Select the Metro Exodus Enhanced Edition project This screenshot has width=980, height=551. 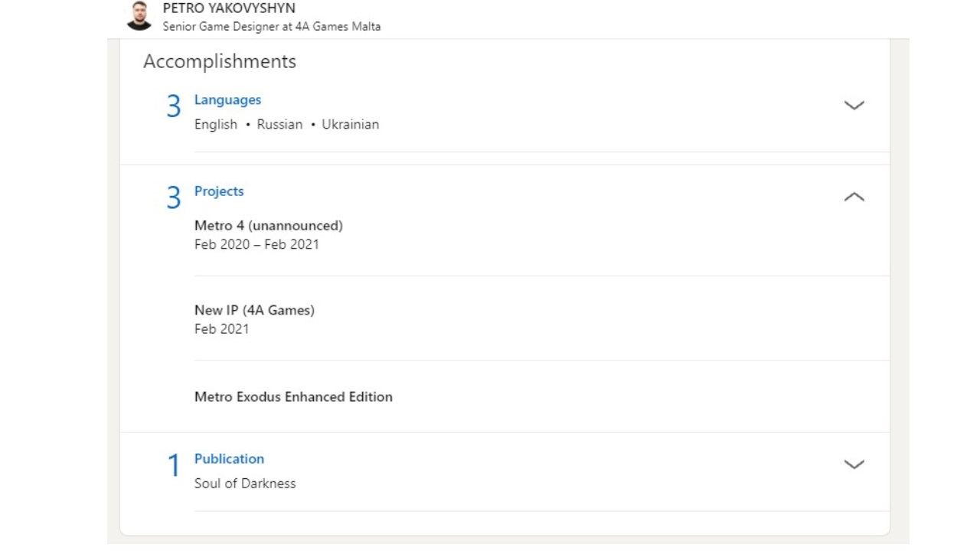click(293, 397)
